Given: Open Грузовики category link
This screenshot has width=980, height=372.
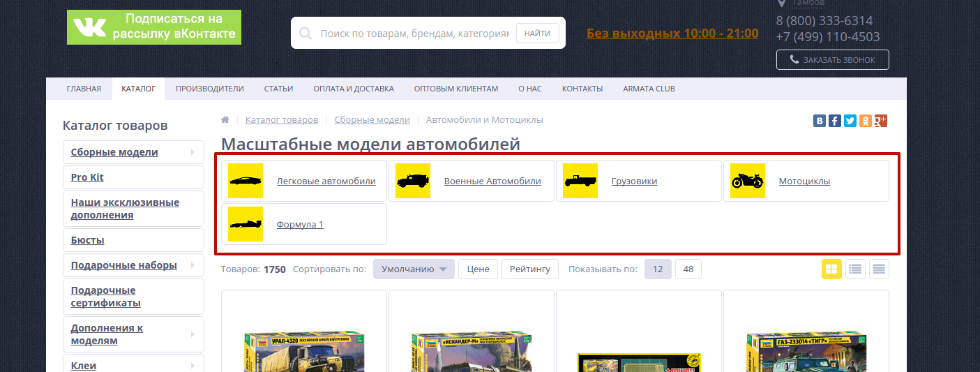Looking at the screenshot, I should [634, 181].
